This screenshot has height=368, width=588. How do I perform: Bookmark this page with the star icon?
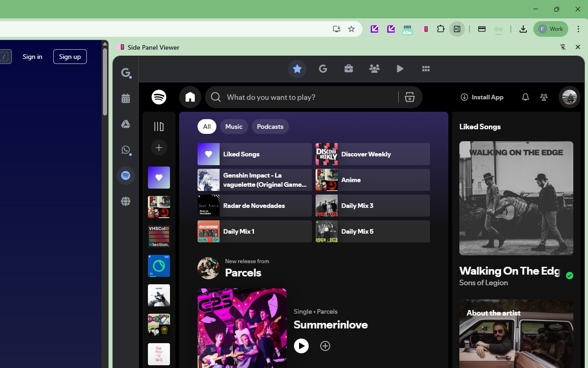pos(351,29)
